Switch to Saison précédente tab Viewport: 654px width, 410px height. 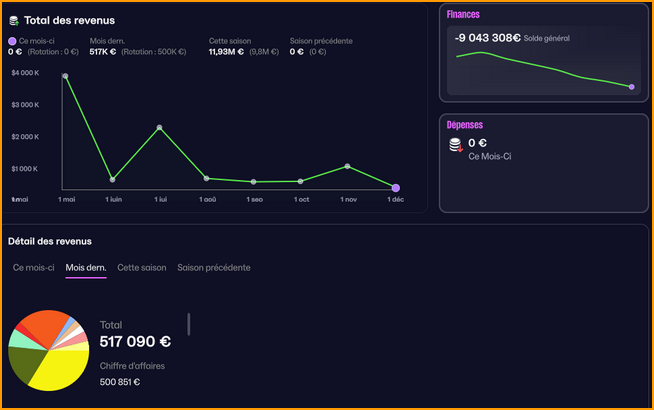214,268
